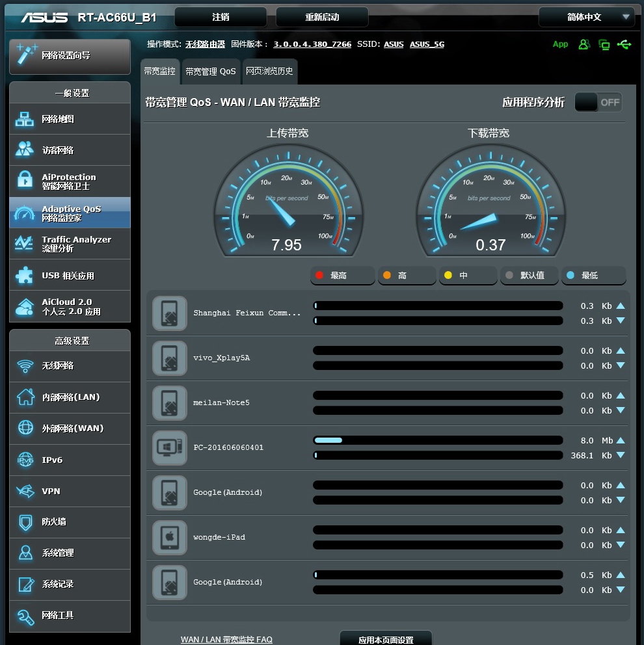The image size is (644, 645).
Task: Open the language selection dropdown
Action: pyautogui.click(x=586, y=17)
